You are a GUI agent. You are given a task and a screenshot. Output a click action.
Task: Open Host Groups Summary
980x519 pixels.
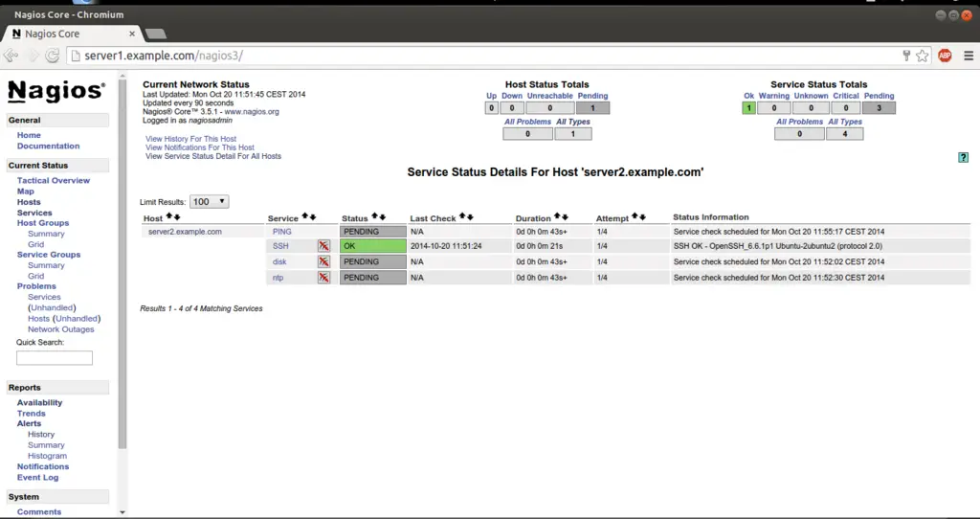[x=46, y=234]
